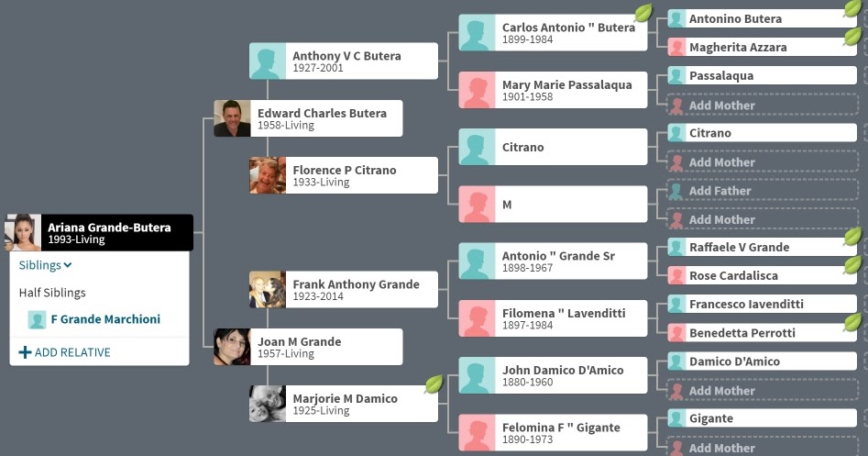The height and width of the screenshot is (456, 868).
Task: Open the F Grande Marchioni half sibling link
Action: click(105, 319)
